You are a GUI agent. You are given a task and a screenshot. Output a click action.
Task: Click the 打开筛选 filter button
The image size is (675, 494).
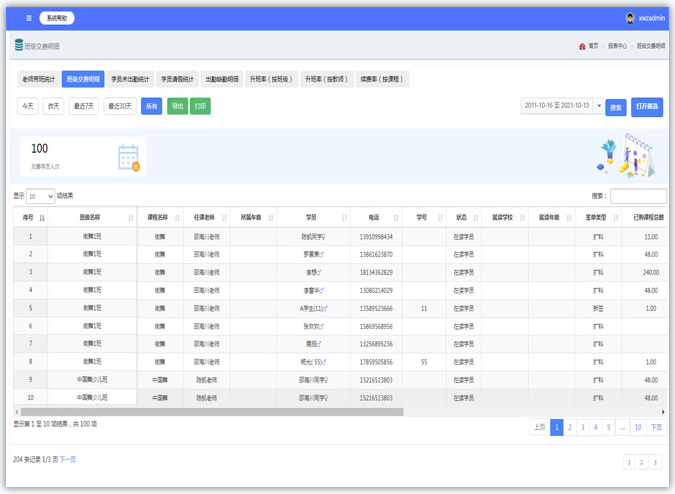tap(647, 106)
